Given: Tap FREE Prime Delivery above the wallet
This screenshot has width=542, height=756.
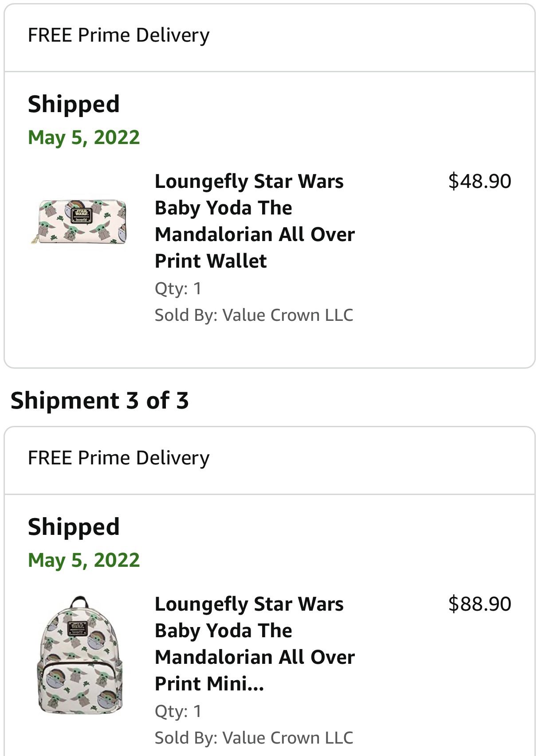Looking at the screenshot, I should click(x=118, y=35).
